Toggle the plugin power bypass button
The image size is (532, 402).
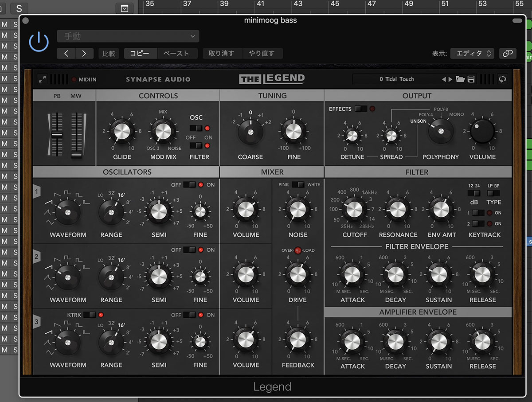tap(39, 42)
